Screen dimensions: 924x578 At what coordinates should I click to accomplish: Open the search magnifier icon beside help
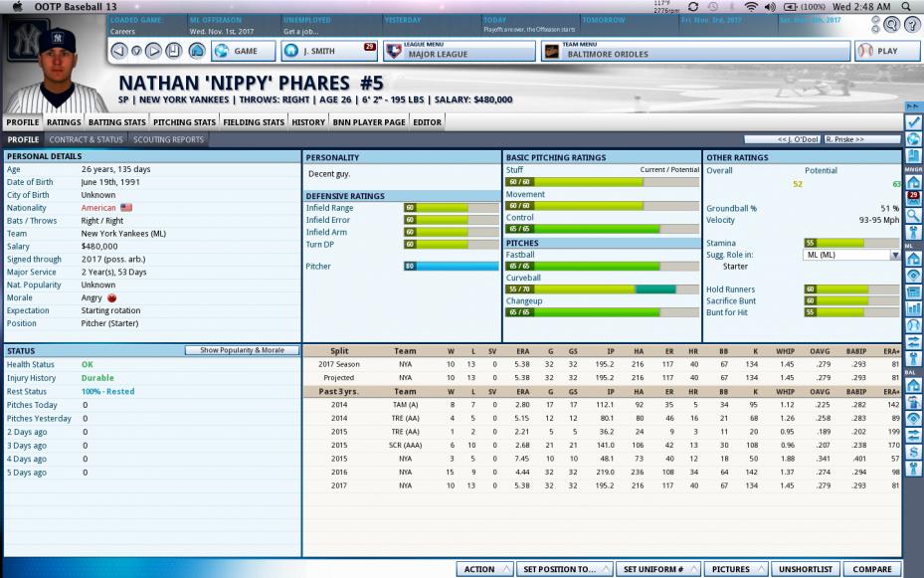[x=891, y=24]
